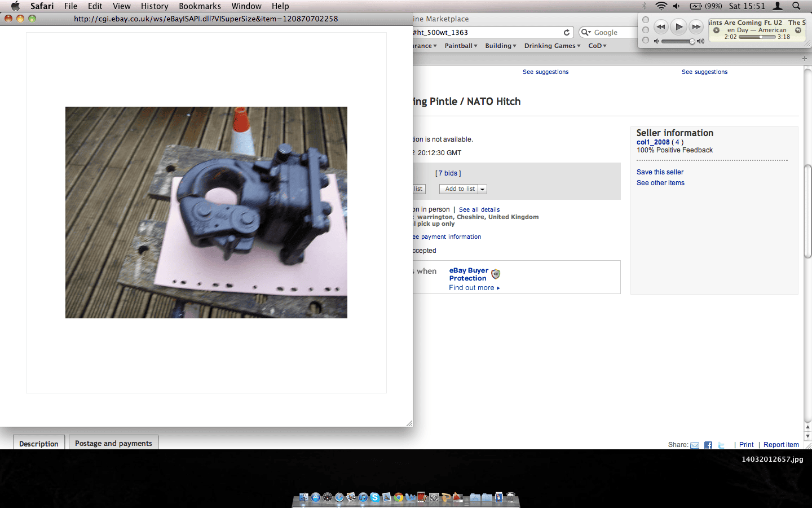This screenshot has width=812, height=508.
Task: Click the popup window URL title
Action: point(206,19)
